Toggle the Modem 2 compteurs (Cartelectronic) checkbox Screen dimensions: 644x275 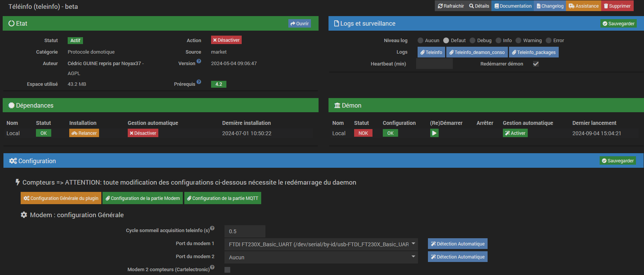click(228, 270)
